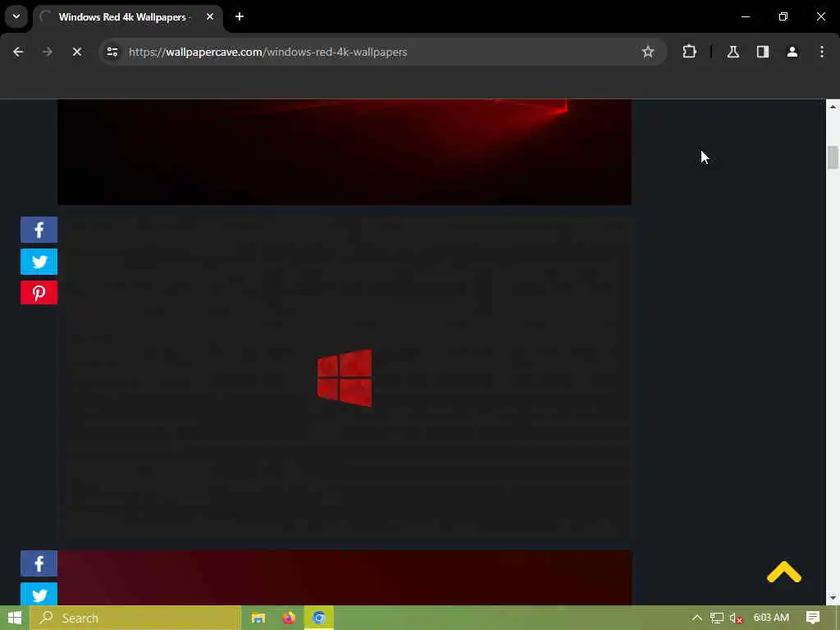
Task: Minimize the Chrome window
Action: 745,16
